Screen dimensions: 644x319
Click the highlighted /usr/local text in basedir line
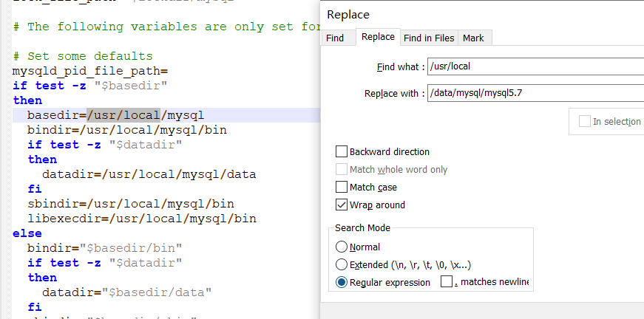point(123,115)
